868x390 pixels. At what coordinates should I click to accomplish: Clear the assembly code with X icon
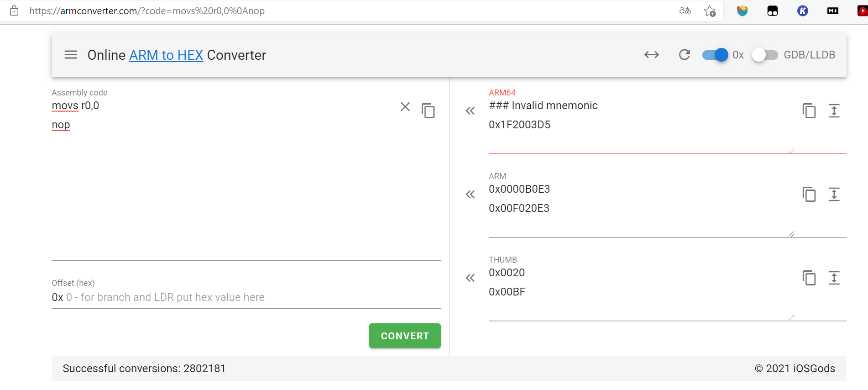[405, 107]
